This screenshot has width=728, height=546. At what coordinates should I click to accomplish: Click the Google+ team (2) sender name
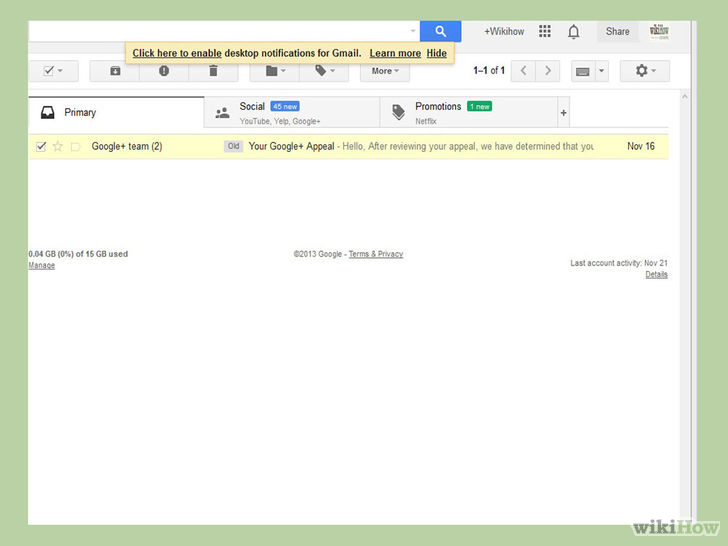pyautogui.click(x=127, y=146)
